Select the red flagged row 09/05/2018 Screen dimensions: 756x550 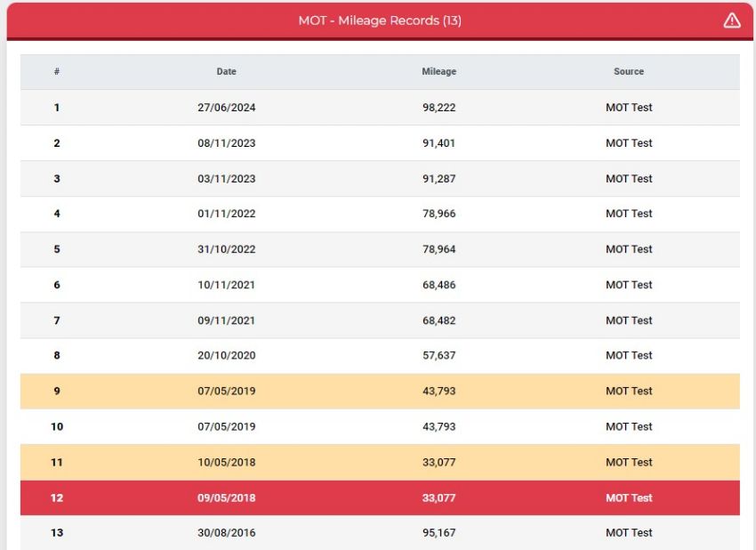[380, 497]
